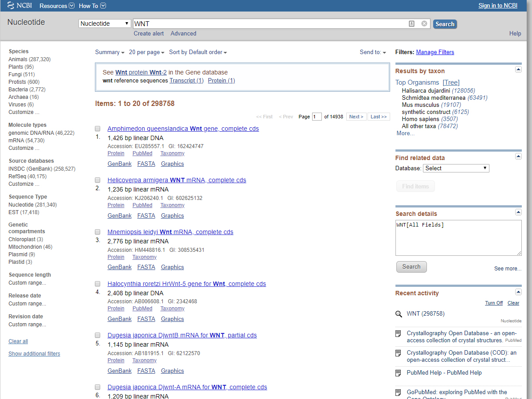
Task: Open the How To menu
Action: coord(92,6)
